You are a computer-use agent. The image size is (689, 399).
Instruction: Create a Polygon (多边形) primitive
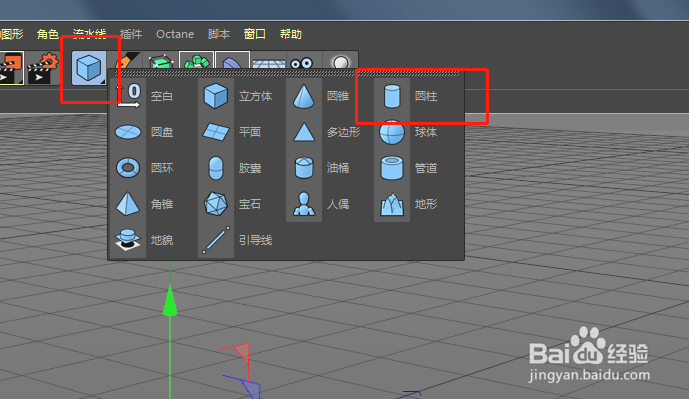327,132
